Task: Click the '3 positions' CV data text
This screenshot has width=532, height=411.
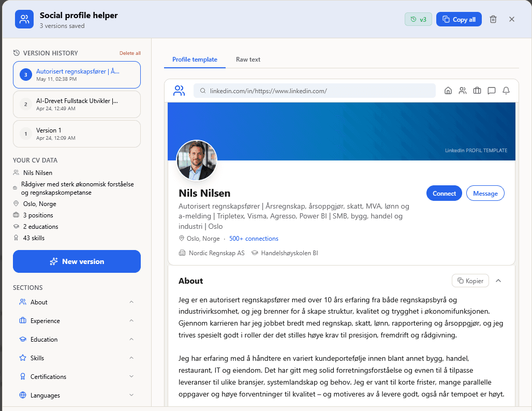Action: (38, 215)
